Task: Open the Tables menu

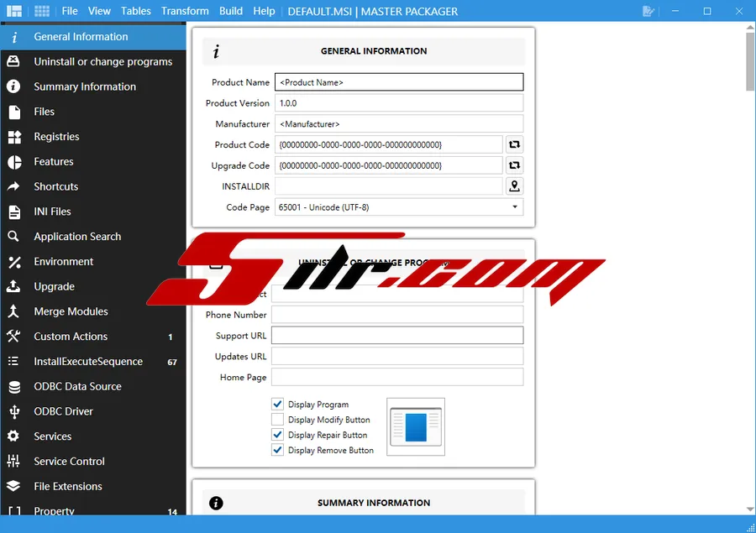Action: coord(135,11)
